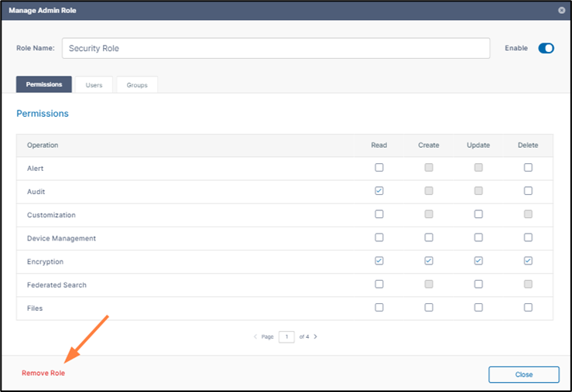Toggle the Enable role switch
This screenshot has width=572, height=392.
click(x=546, y=48)
